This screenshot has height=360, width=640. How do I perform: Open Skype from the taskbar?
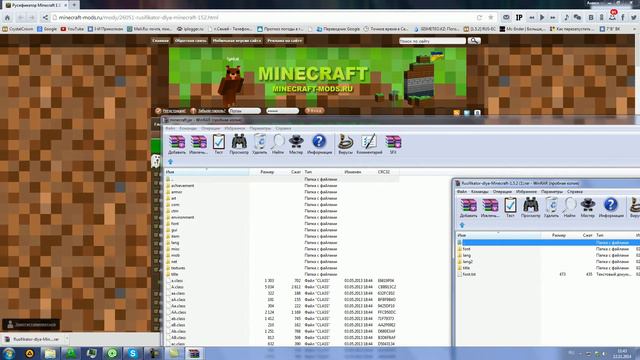point(133,353)
